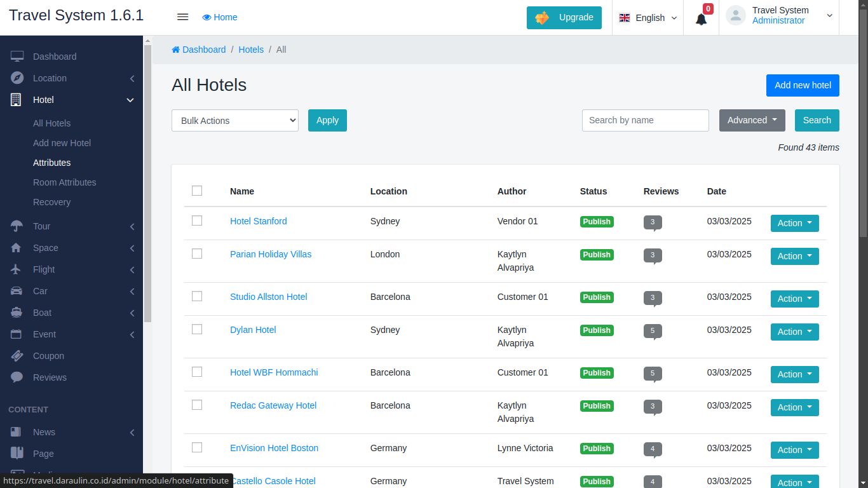Open Room Attributes in the Hotel submenu

(x=65, y=182)
